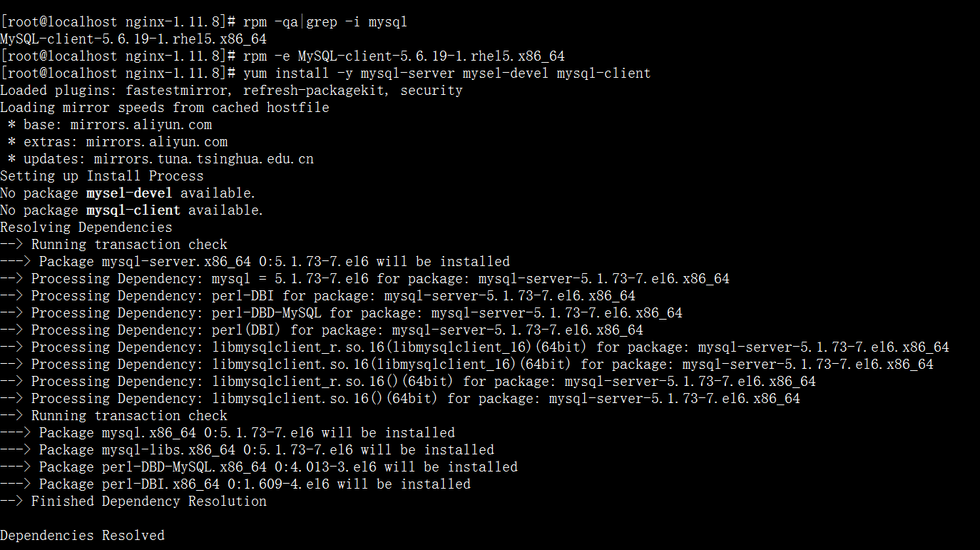
Task: Click the 'Dependencies Resolved' text
Action: (x=82, y=536)
